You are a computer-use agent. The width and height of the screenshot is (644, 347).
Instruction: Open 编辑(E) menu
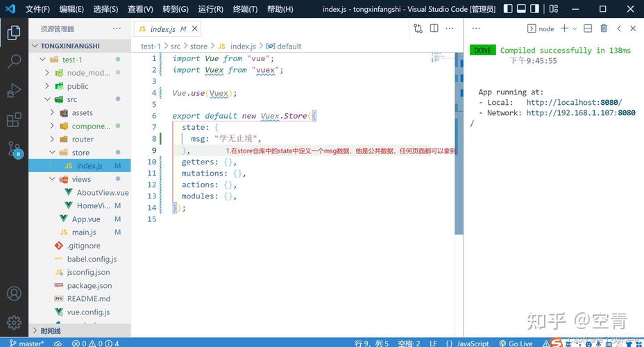71,8
